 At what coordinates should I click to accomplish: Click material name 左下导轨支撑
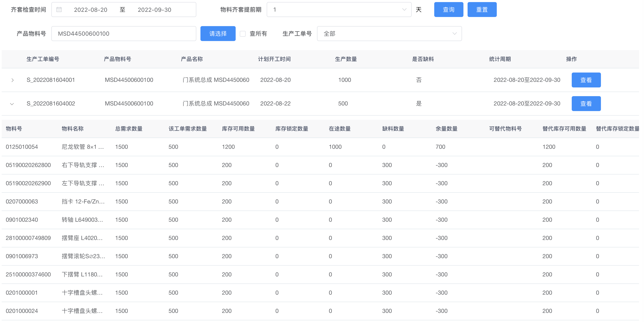click(x=83, y=183)
